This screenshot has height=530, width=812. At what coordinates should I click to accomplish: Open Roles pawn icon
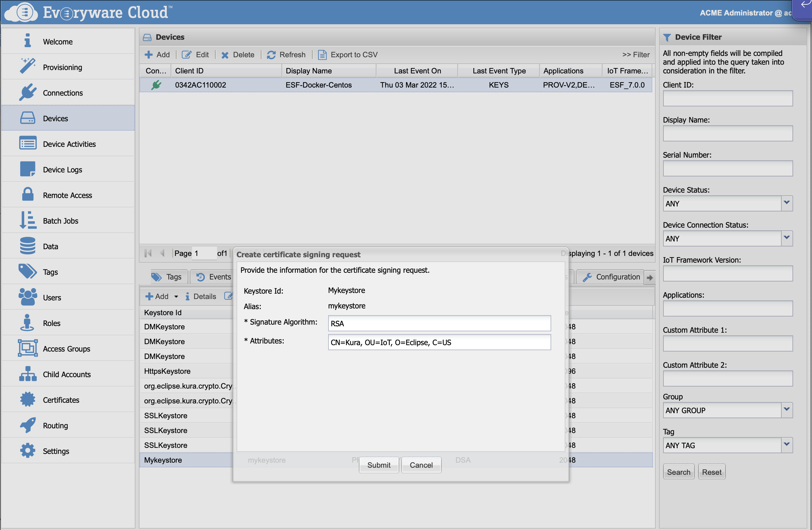pos(28,323)
